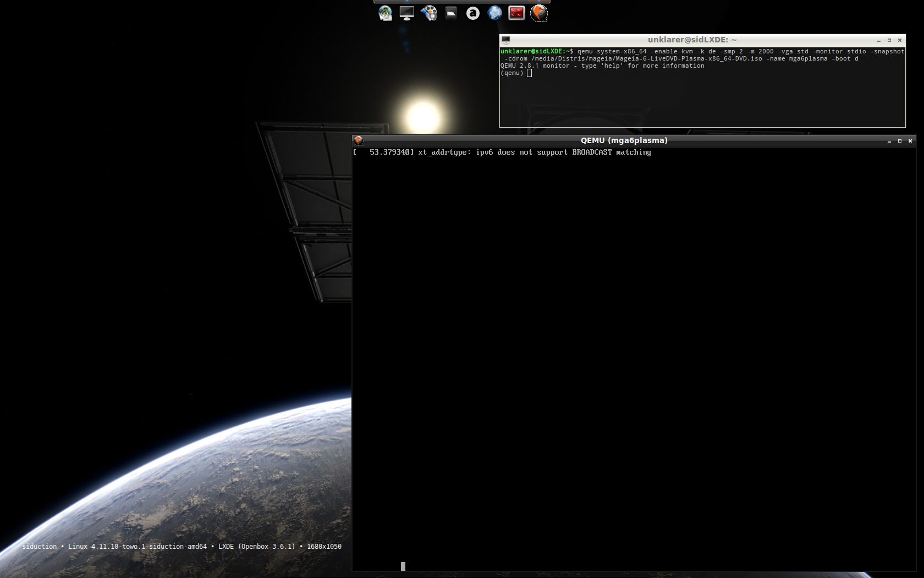Open the mail and web globe launcher in dock
Screen dimensions: 924x578
[386, 13]
